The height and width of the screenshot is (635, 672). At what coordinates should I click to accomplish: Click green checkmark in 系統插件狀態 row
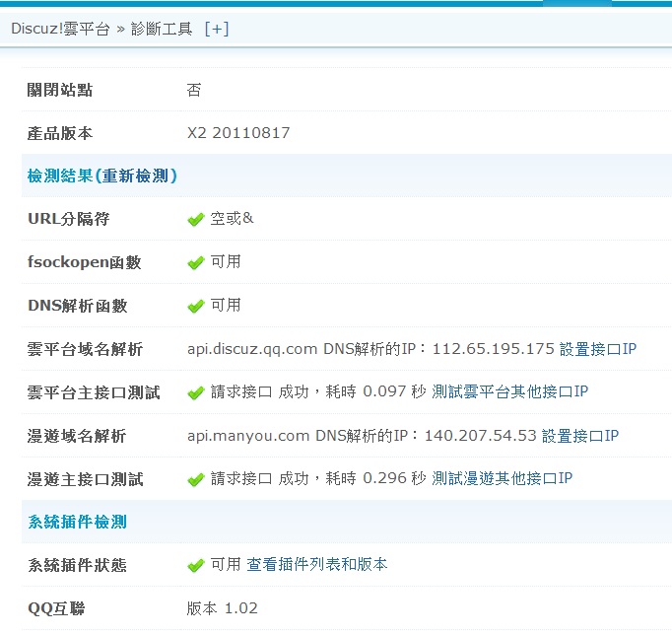click(x=196, y=566)
